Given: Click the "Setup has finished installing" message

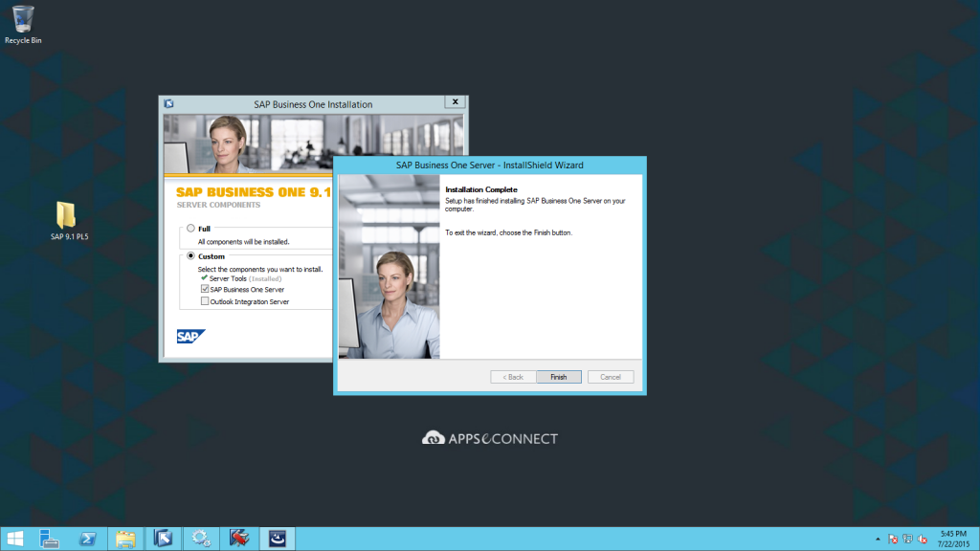Looking at the screenshot, I should pyautogui.click(x=535, y=205).
